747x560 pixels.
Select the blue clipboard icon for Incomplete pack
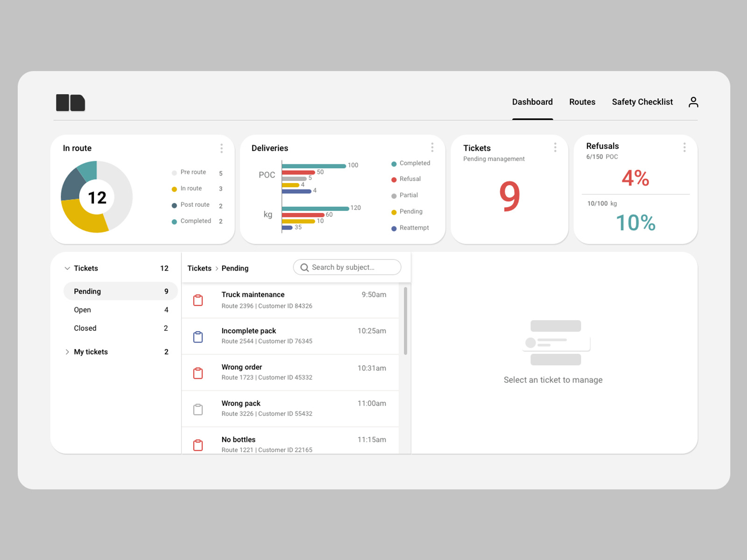coord(198,336)
